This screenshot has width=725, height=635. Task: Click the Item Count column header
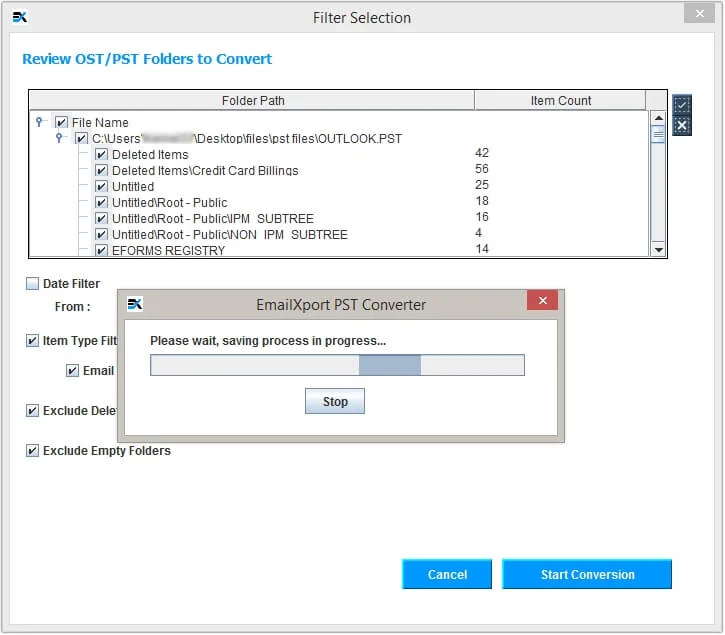pos(560,100)
